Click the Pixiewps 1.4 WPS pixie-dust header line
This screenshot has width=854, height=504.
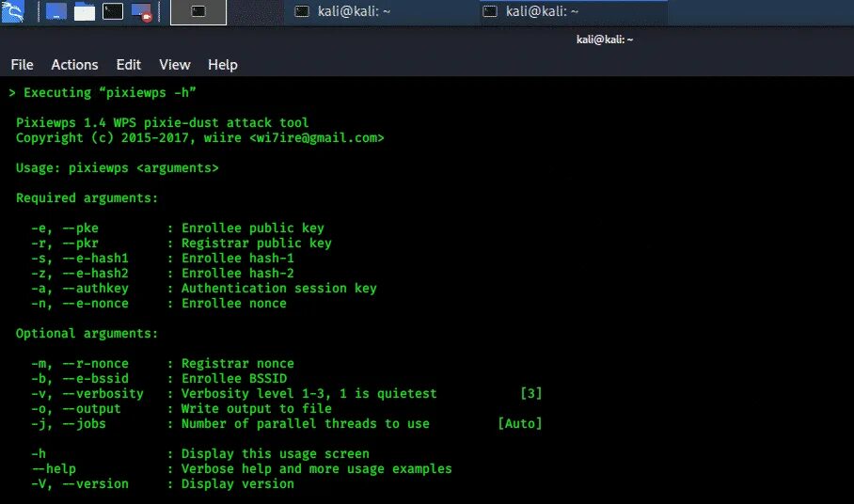pos(163,123)
